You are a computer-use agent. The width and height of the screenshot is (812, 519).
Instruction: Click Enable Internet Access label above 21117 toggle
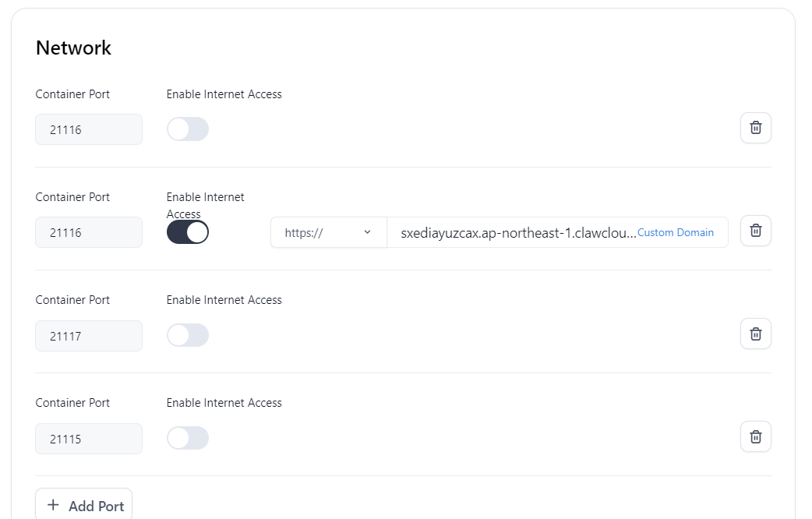click(x=224, y=300)
